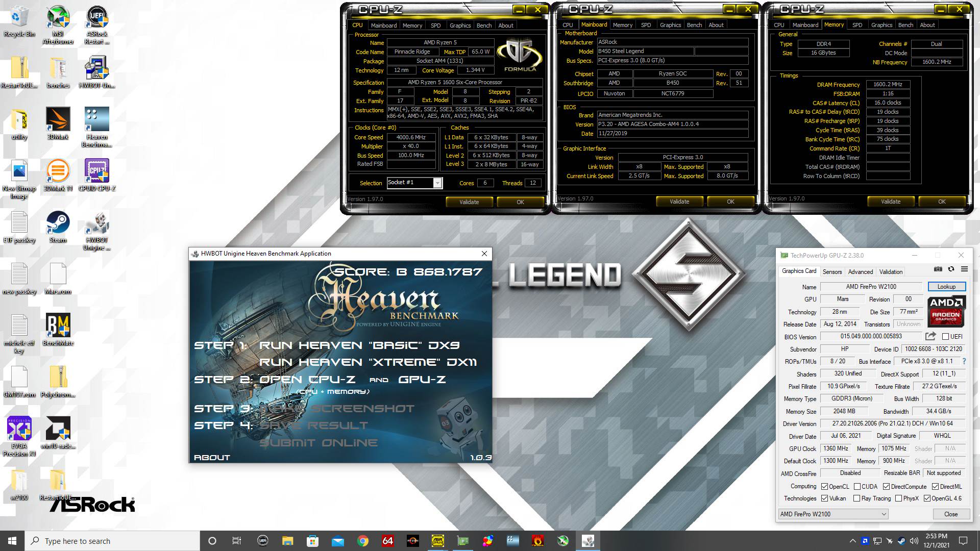Select the ASRock Restart to UEFI desktop icon
Image resolution: width=980 pixels, height=551 pixels.
97,25
